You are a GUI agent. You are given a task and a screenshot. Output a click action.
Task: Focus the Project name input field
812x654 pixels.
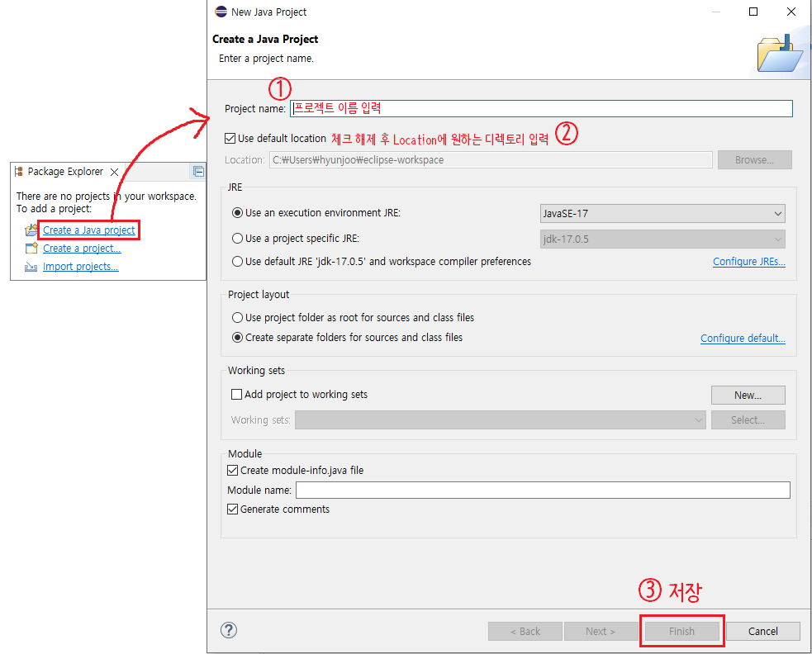click(541, 108)
